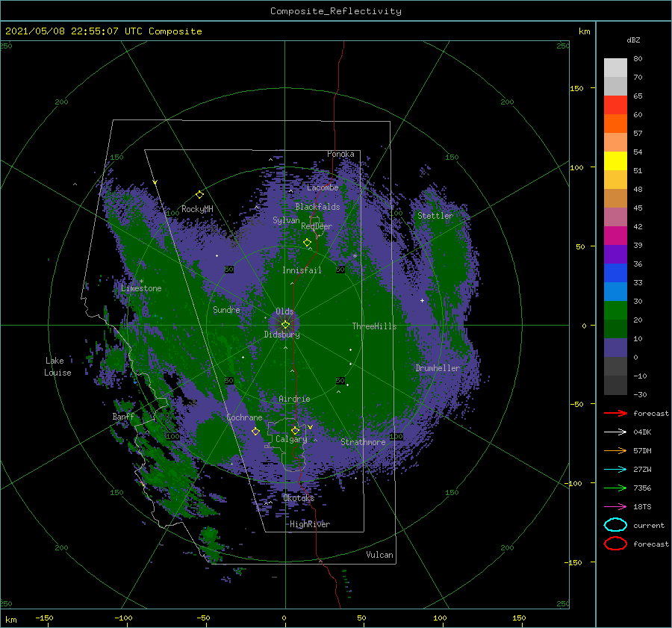Viewport: 672px width, 628px height.
Task: Click the Blackfalds city label
Action: point(317,207)
